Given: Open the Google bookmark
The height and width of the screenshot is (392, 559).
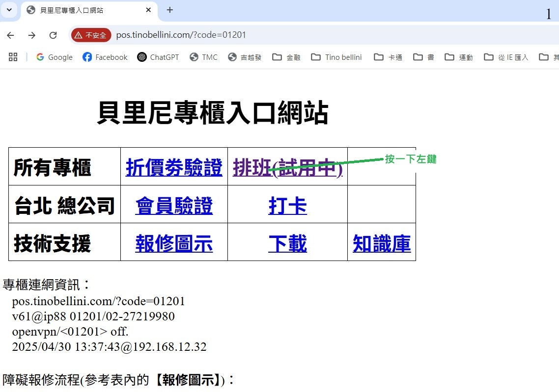Looking at the screenshot, I should tap(54, 57).
